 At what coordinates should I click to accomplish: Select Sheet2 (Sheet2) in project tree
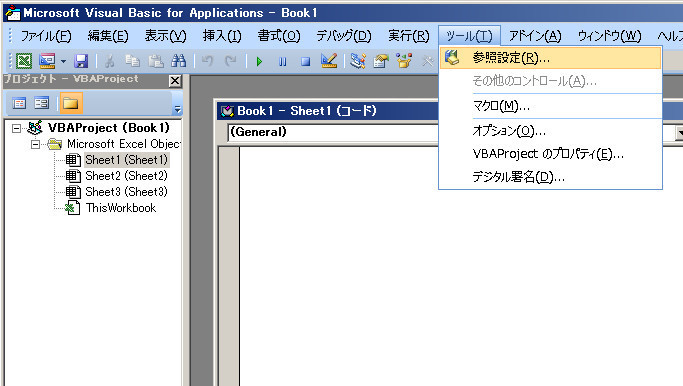[126, 176]
